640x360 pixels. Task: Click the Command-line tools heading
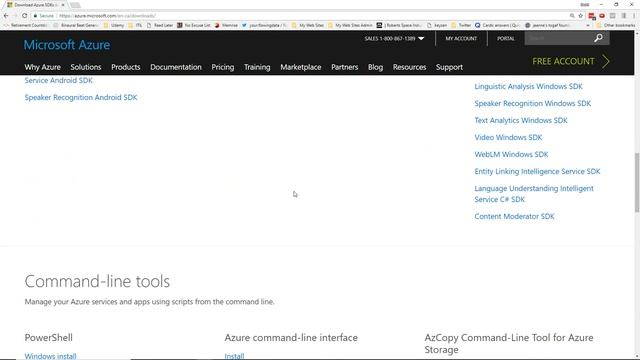[97, 281]
